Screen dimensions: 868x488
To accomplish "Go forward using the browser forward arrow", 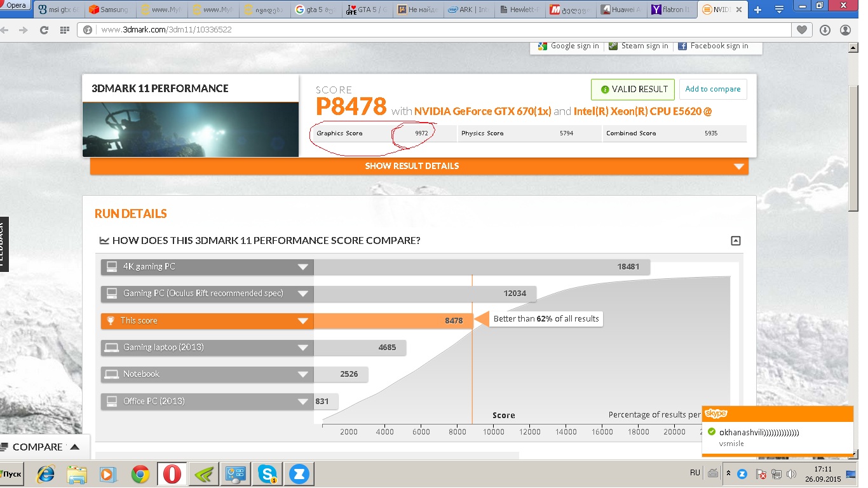I will pos(24,30).
